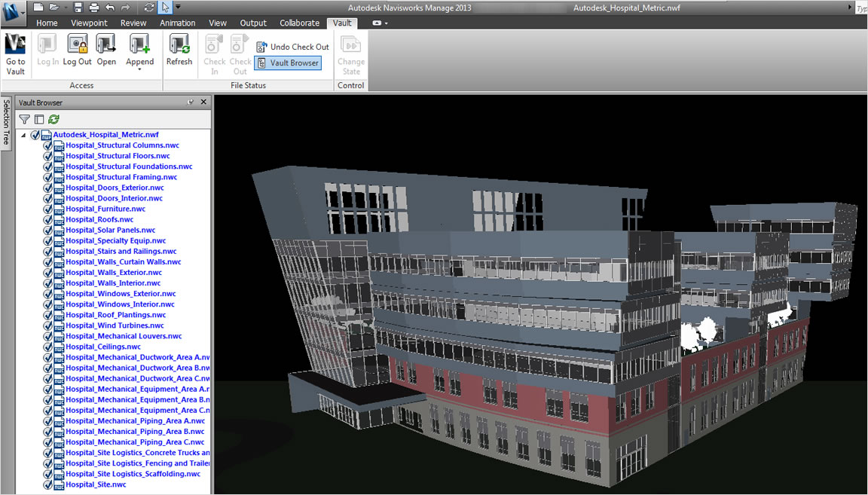
Task: Select Hospital_Stairs and Railings.nwc in the tree
Action: pos(121,252)
